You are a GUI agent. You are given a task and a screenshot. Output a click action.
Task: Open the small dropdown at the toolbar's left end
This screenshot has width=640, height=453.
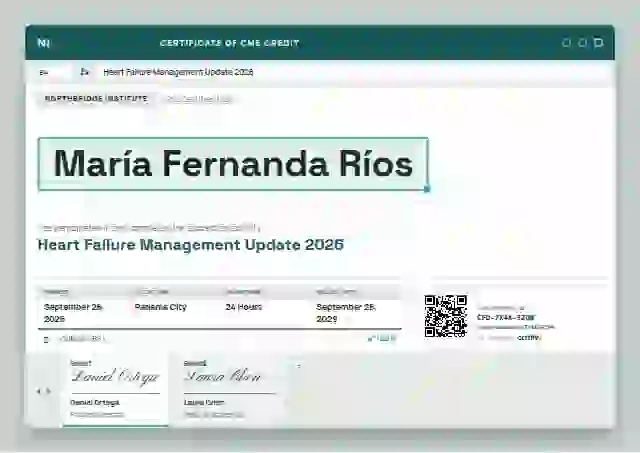coord(53,73)
